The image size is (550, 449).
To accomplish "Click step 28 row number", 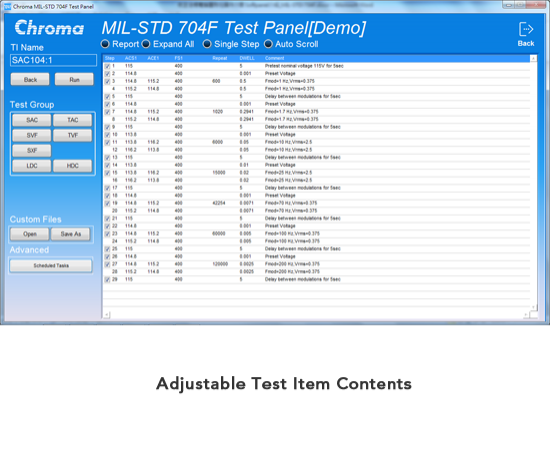I will coord(115,272).
